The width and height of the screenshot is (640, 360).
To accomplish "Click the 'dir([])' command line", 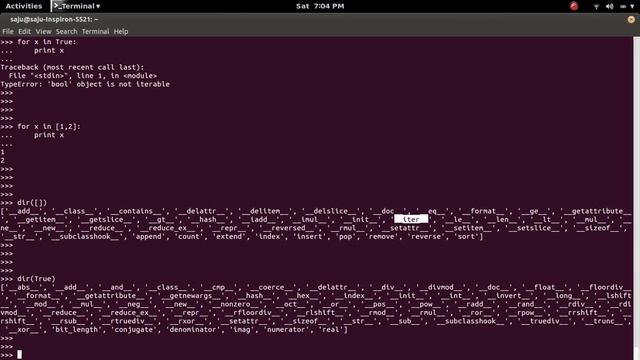I will 32,202.
